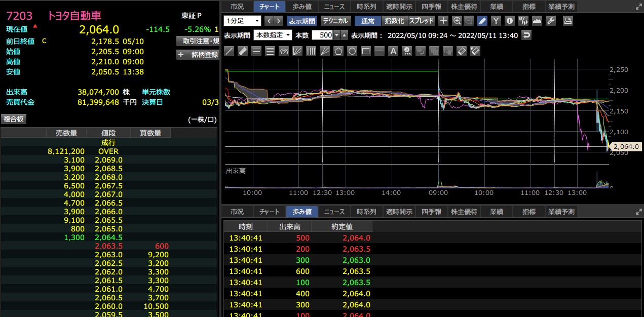Open the 四季報 tab in upper panel

point(431,7)
